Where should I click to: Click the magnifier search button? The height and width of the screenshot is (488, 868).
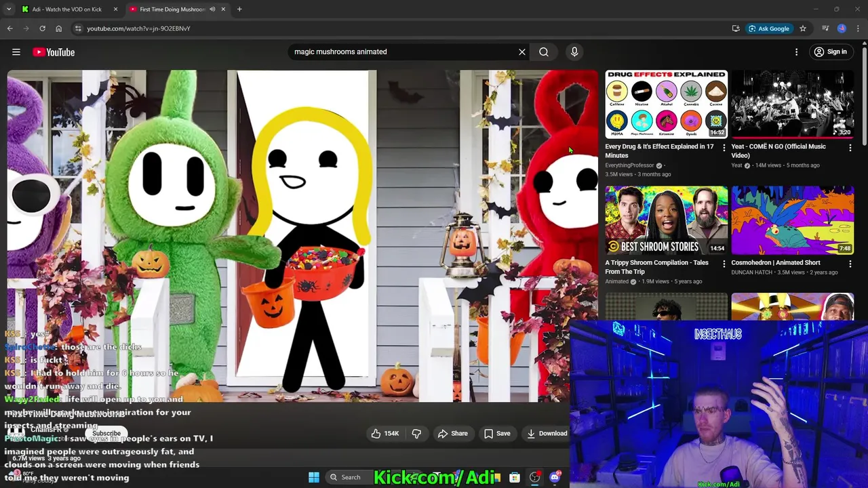coord(544,52)
